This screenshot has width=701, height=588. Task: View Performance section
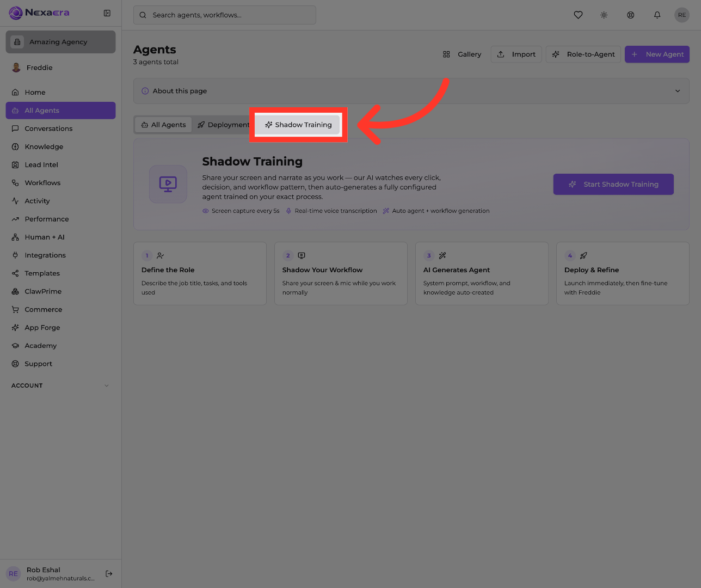60,219
